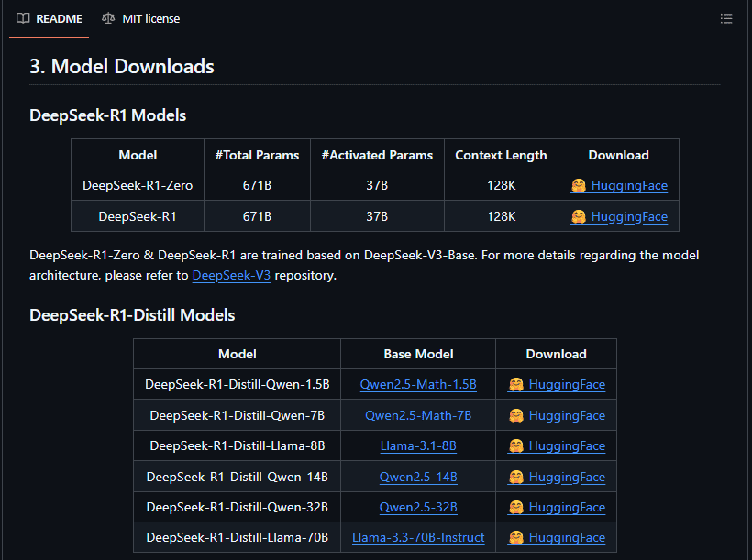Open HuggingFace link for DeepSeek-R1-Zero
Screen dimensions: 752x560
(x=619, y=185)
